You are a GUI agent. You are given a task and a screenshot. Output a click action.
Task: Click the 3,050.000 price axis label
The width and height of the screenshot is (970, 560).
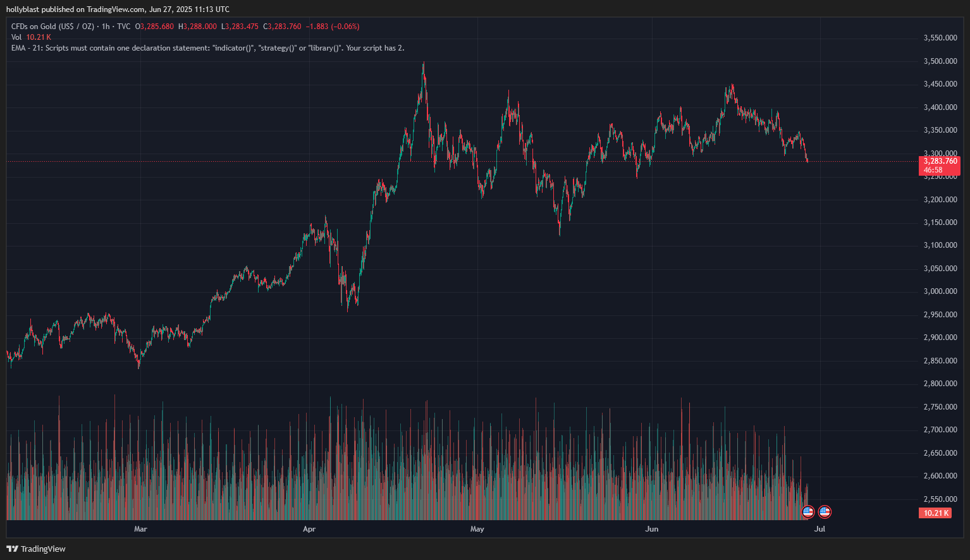(x=940, y=269)
